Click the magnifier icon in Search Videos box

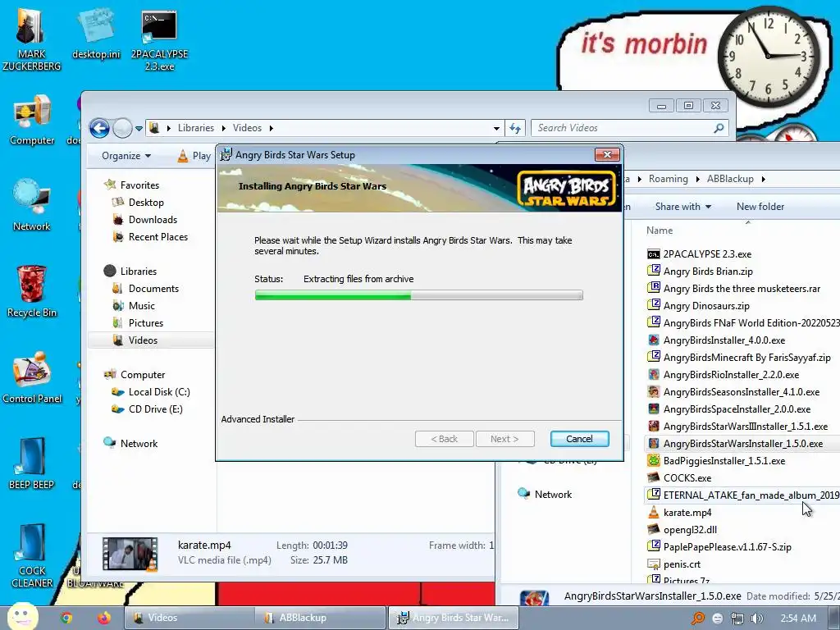(x=719, y=128)
